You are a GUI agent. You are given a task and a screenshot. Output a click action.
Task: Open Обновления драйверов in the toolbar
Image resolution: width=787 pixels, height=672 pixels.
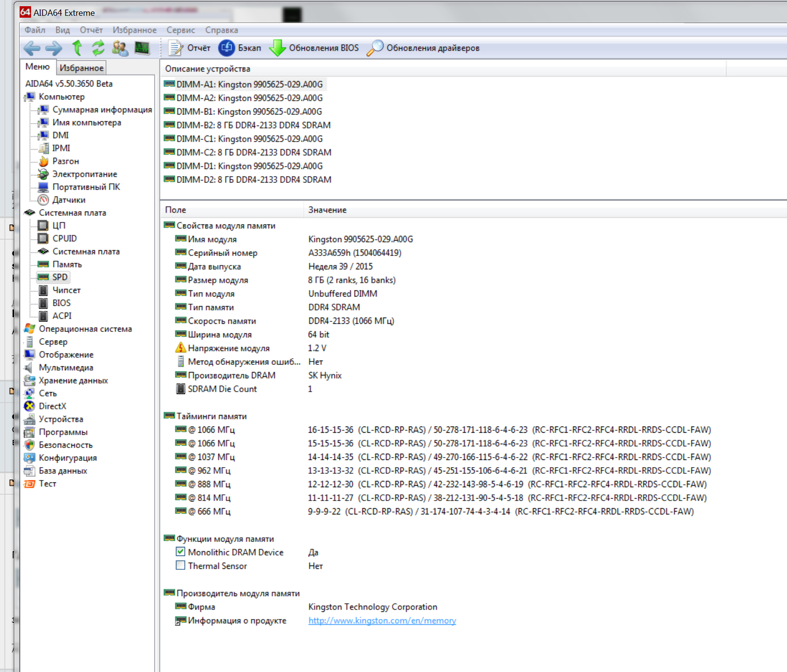coord(423,48)
